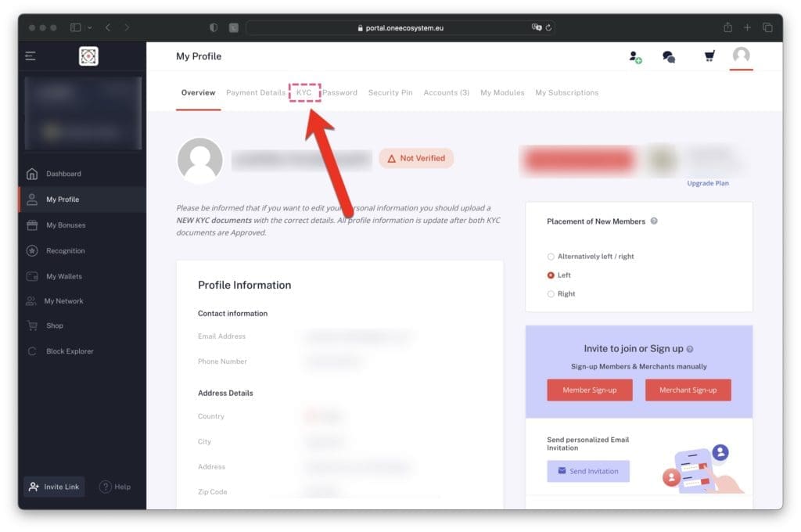
Task: Switch to the Overview tab
Action: point(198,92)
